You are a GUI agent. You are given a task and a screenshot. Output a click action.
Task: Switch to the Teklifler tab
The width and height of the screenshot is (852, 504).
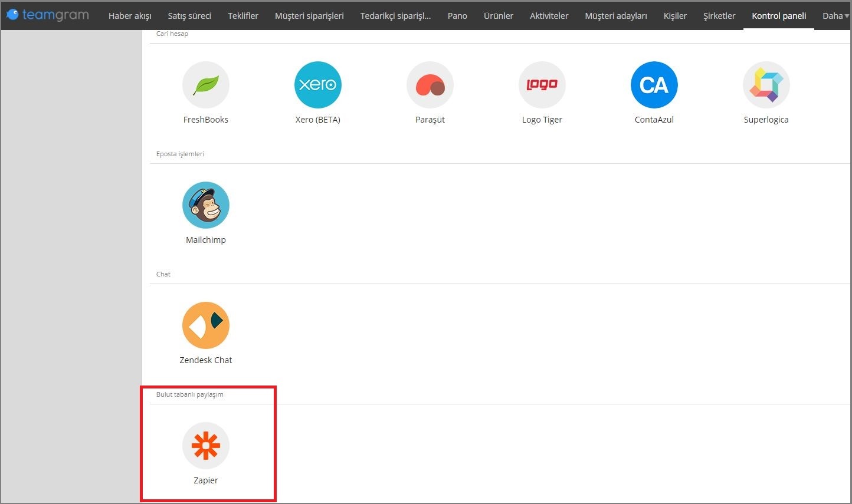(243, 16)
